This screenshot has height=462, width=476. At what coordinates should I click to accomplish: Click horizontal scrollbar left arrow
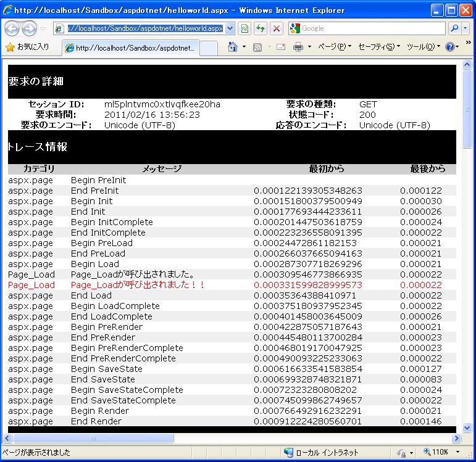[7, 438]
